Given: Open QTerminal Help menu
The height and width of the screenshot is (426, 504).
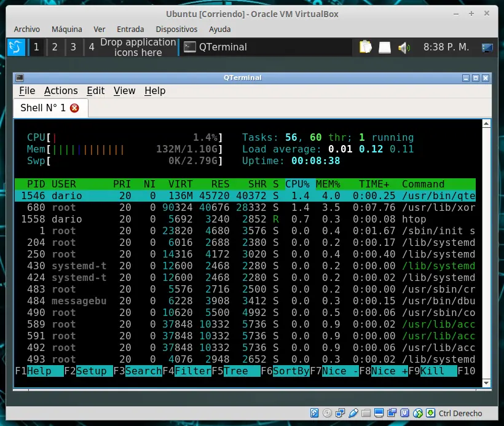Looking at the screenshot, I should point(155,91).
